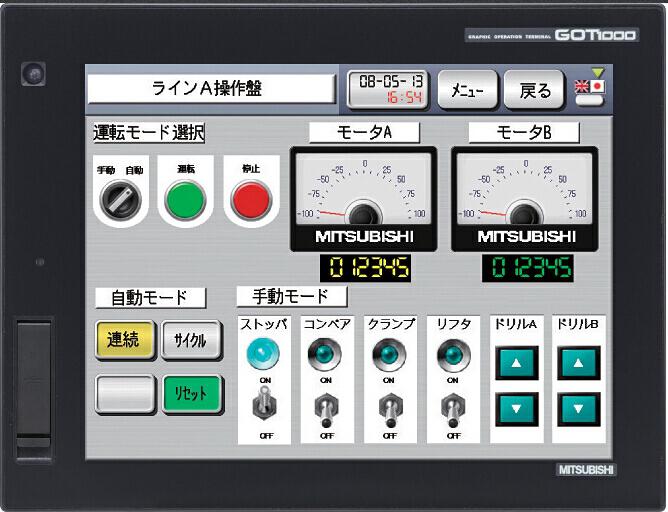Flip the ストッパ toggle switch

point(265,409)
